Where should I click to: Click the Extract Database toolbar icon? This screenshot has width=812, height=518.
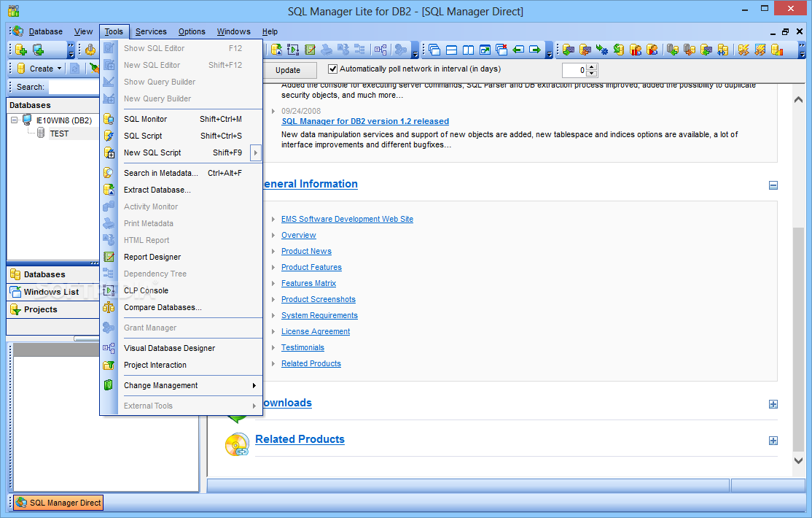(276, 50)
